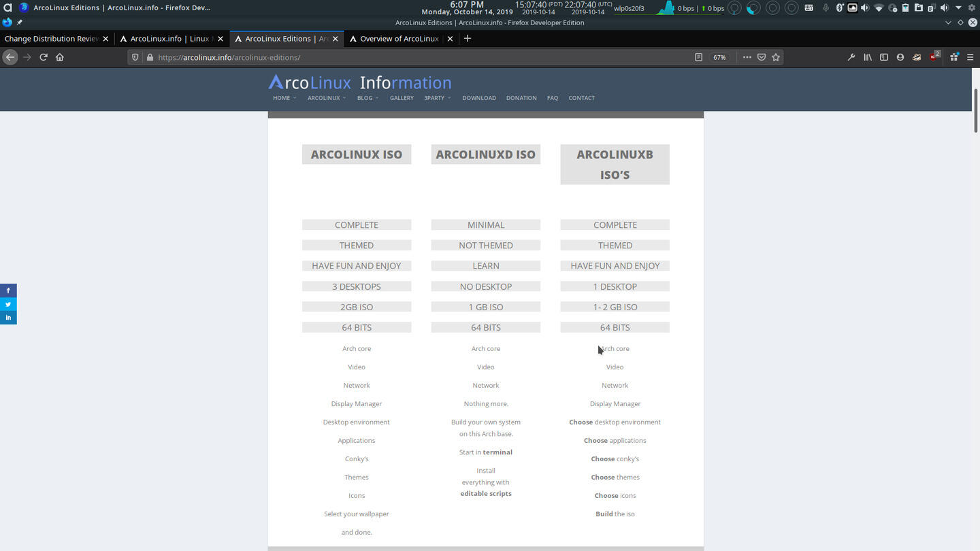Toggle the microphone tray icon
980x551 pixels.
(826, 8)
